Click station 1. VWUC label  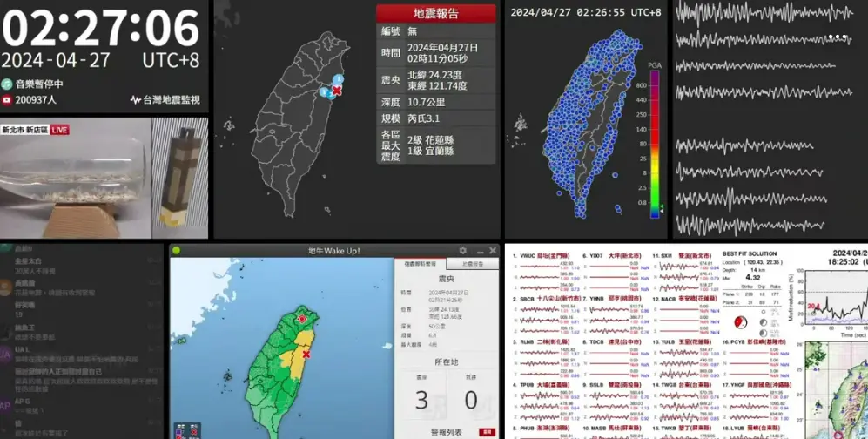pos(542,256)
